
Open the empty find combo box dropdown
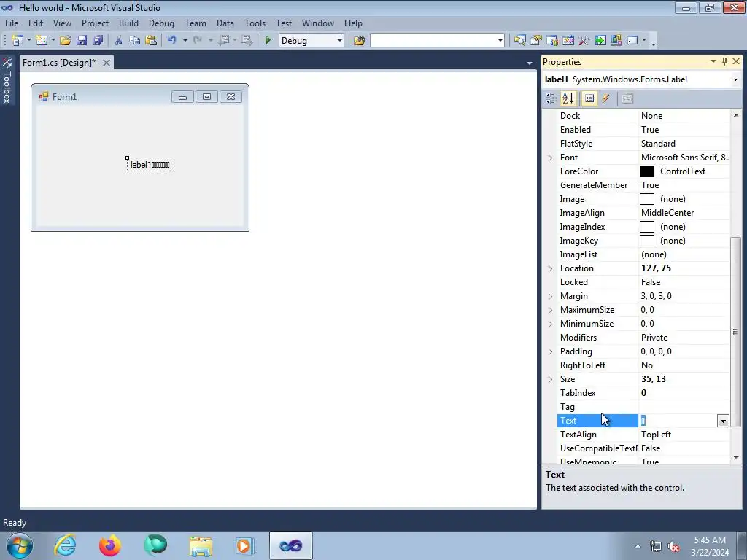500,41
